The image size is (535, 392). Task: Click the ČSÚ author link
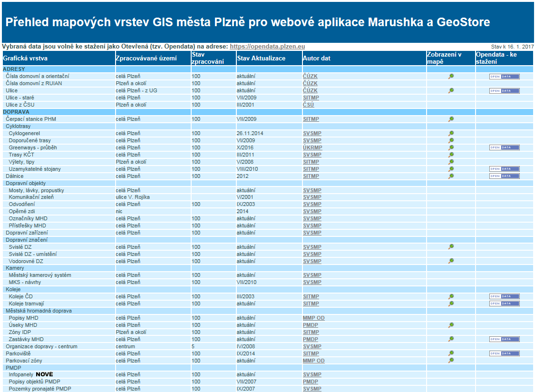pyautogui.click(x=308, y=105)
